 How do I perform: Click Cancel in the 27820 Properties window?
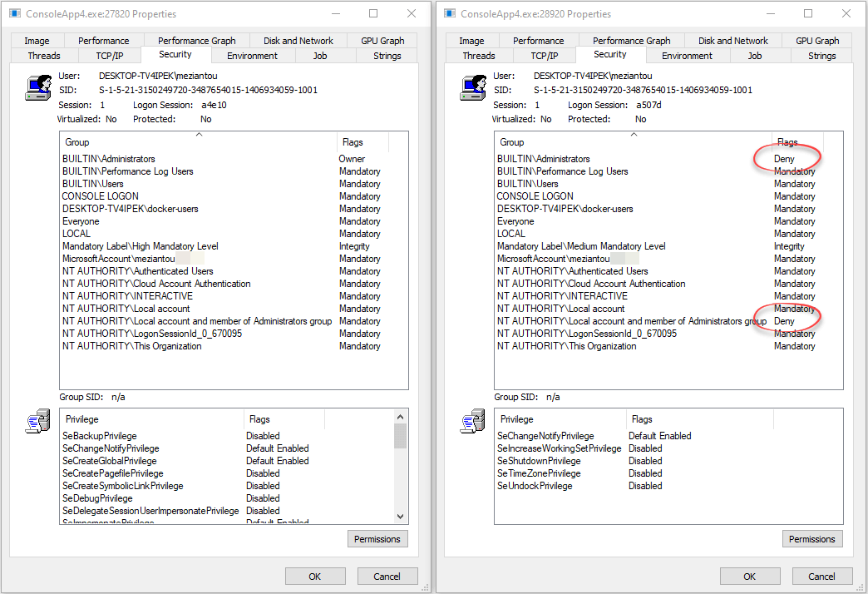click(387, 577)
